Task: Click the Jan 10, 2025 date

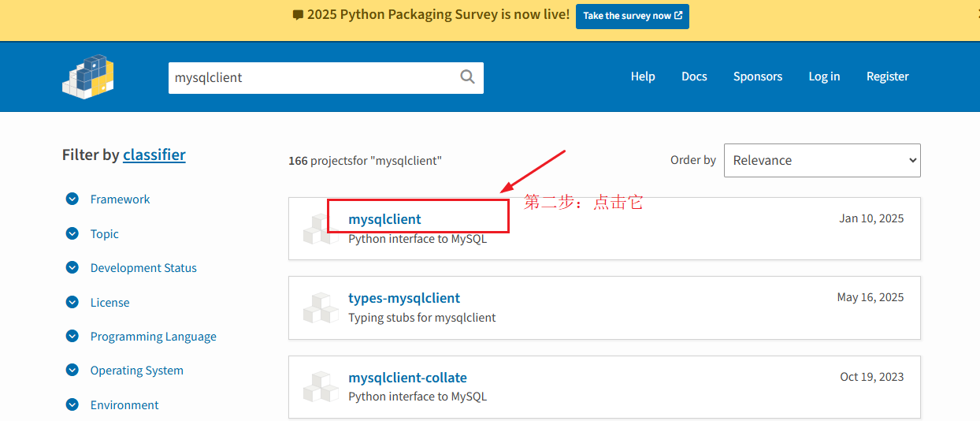Action: coord(872,218)
